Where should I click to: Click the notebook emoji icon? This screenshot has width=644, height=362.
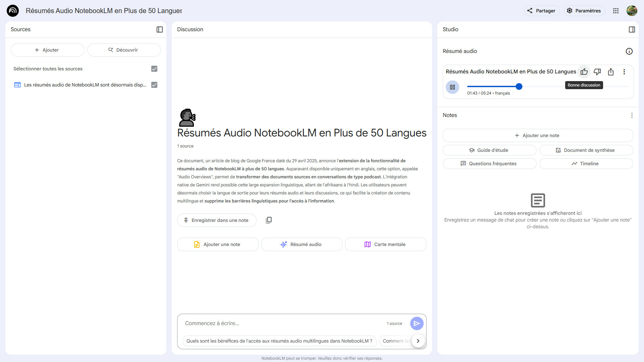(x=187, y=117)
